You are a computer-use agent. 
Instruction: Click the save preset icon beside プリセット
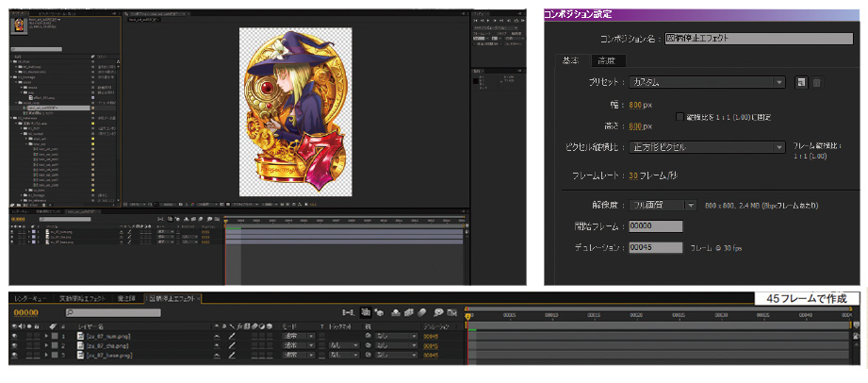click(800, 83)
